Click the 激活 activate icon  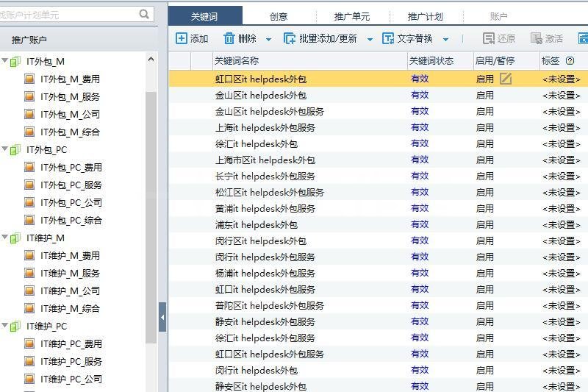tap(537, 38)
